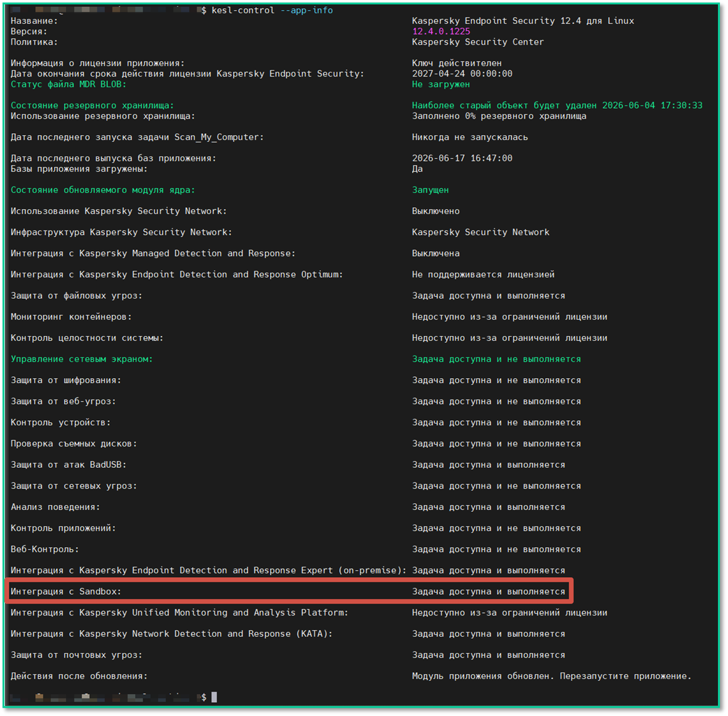Viewport: 728px width, 716px height.
Task: Click the value Kaspersky Security Center
Action: coord(478,42)
